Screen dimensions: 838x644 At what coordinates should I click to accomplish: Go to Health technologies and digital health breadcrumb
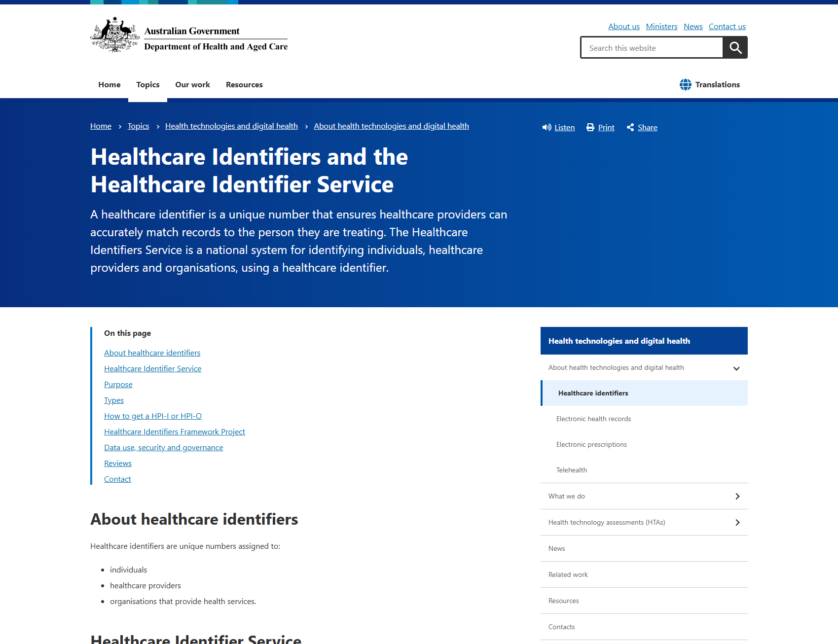click(231, 126)
